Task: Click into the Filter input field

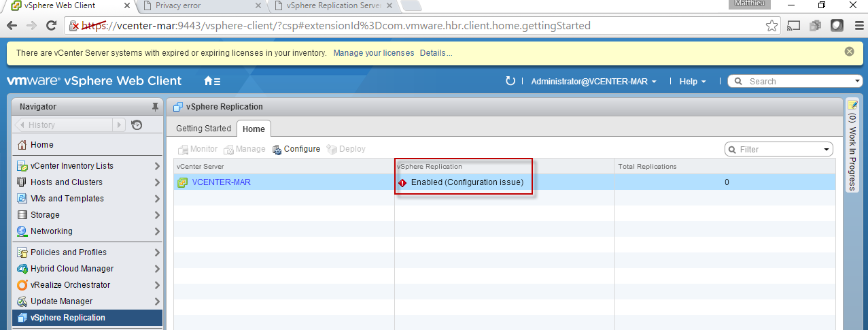Action: point(779,149)
